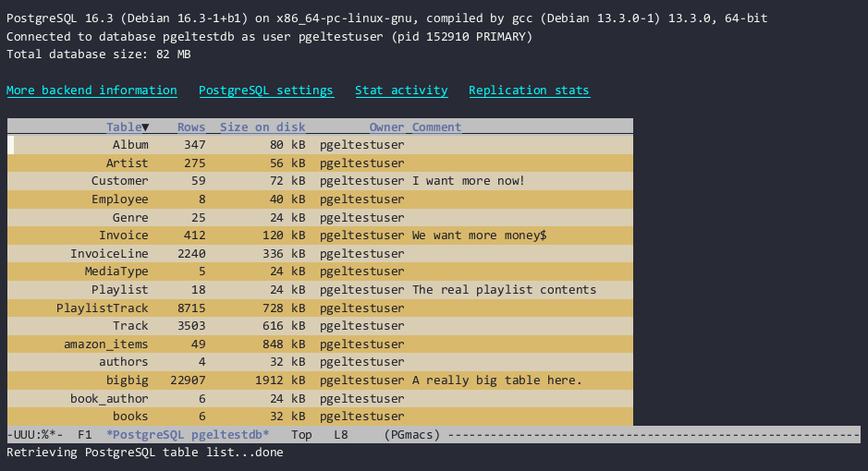This screenshot has height=471, width=868.
Task: Click the 'Top' position indicator in mode line
Action: pos(301,434)
